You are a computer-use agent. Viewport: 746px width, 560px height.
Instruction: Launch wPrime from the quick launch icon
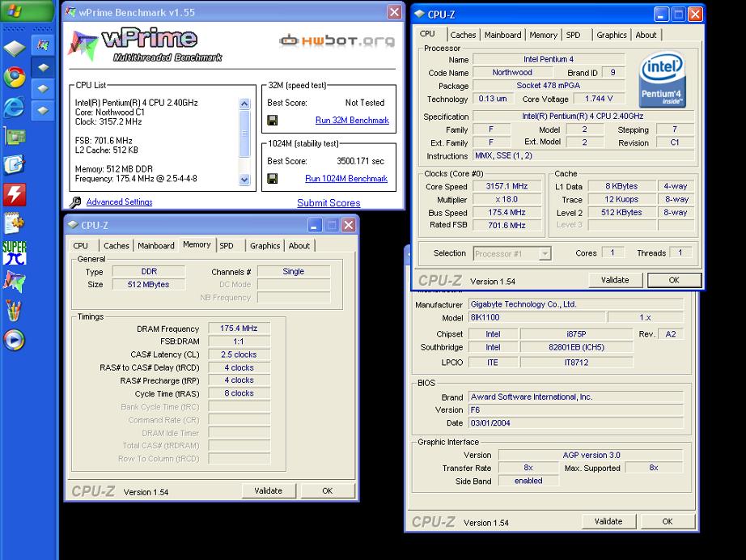point(15,282)
